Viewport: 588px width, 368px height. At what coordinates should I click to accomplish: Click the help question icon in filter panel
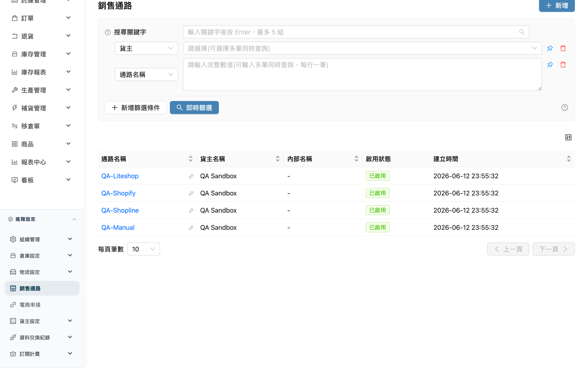[x=565, y=107]
